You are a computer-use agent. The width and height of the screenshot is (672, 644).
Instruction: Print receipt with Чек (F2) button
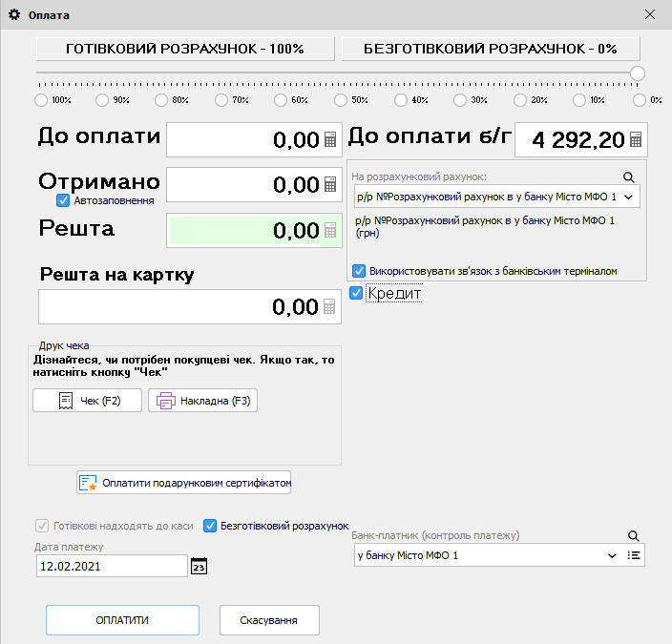(88, 401)
